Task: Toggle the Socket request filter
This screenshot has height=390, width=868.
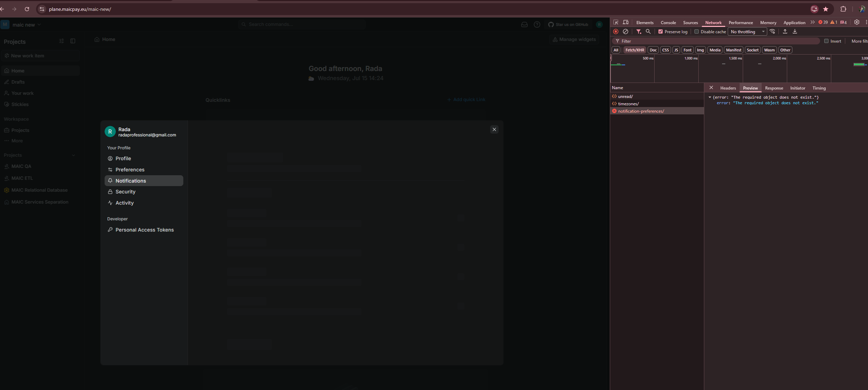Action: pyautogui.click(x=753, y=50)
